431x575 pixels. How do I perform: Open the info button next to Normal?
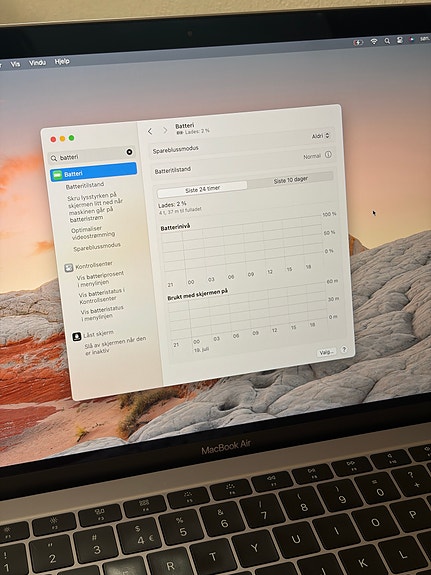[328, 155]
